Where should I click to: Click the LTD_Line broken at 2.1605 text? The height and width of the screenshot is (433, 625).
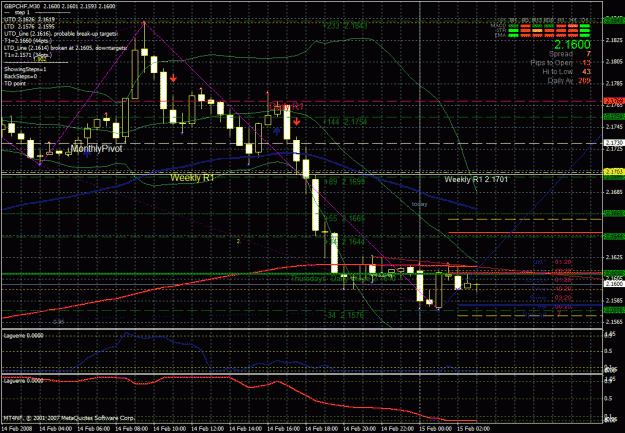(x=65, y=48)
